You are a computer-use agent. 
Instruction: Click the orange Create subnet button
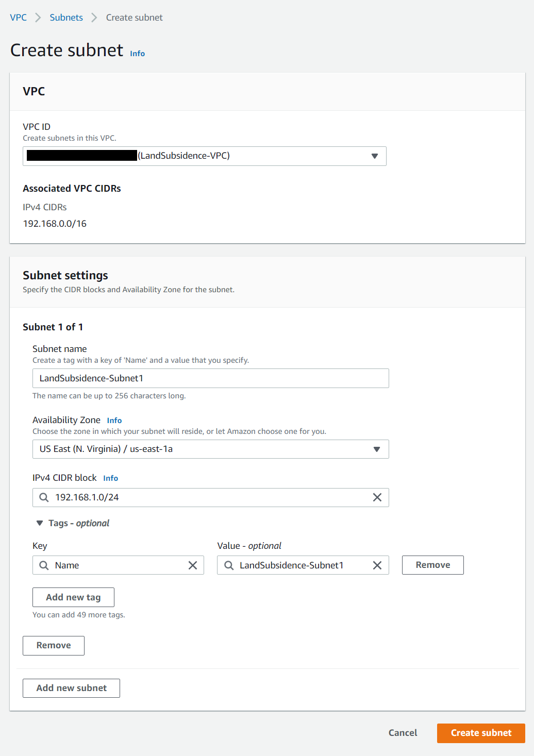tap(481, 733)
